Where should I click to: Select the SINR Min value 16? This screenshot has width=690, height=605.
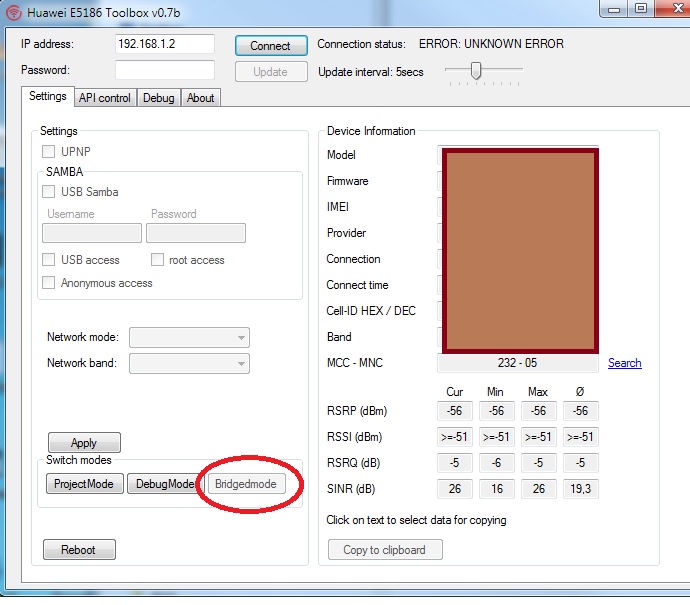click(496, 489)
